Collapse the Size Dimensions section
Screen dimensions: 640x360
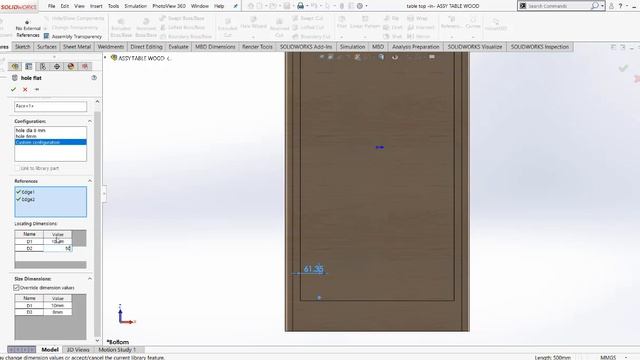click(x=90, y=279)
